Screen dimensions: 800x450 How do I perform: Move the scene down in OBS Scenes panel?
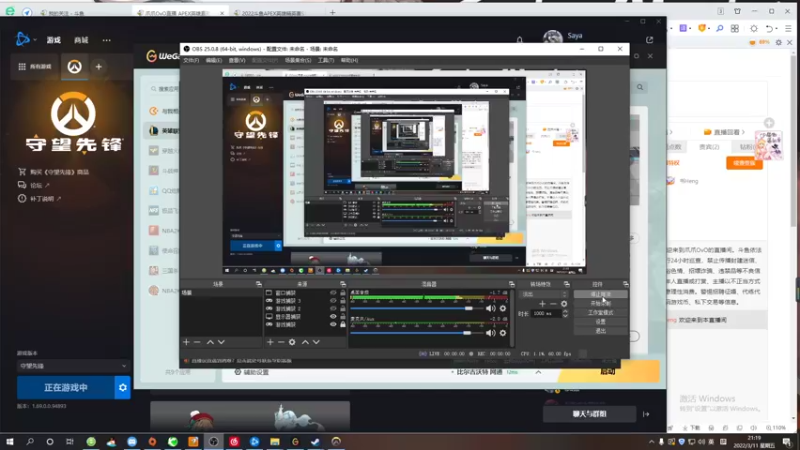pos(221,342)
